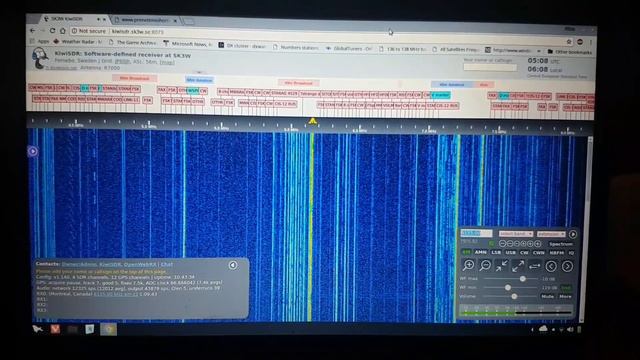640x360 pixels.
Task: Open the Weather Radar bookmark
Action: click(77, 41)
